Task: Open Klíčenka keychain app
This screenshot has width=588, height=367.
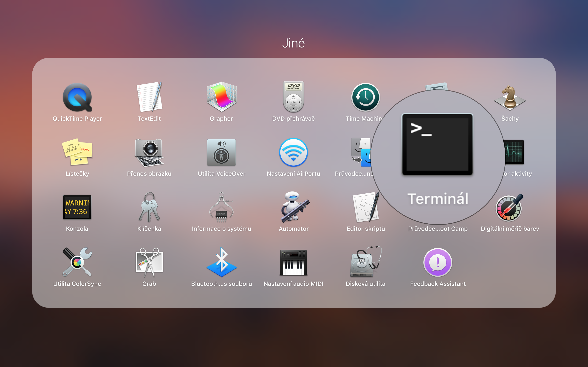Action: tap(149, 207)
